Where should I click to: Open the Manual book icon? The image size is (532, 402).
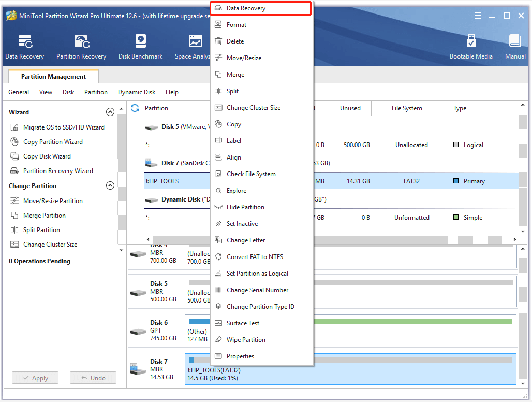coord(515,47)
